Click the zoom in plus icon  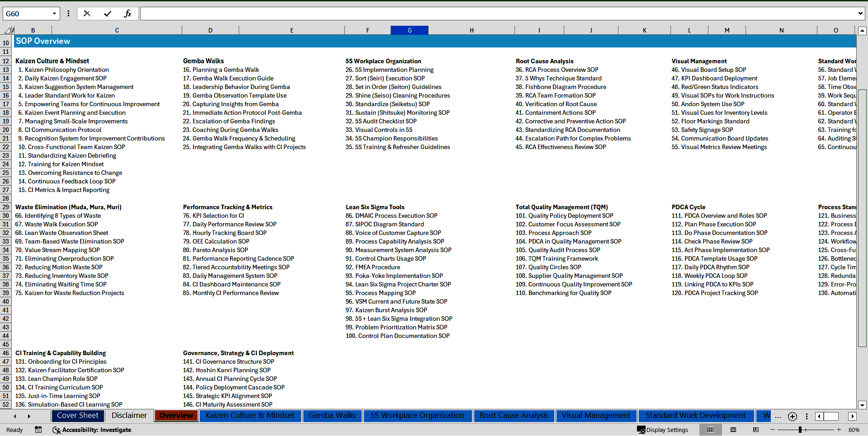[x=839, y=430]
